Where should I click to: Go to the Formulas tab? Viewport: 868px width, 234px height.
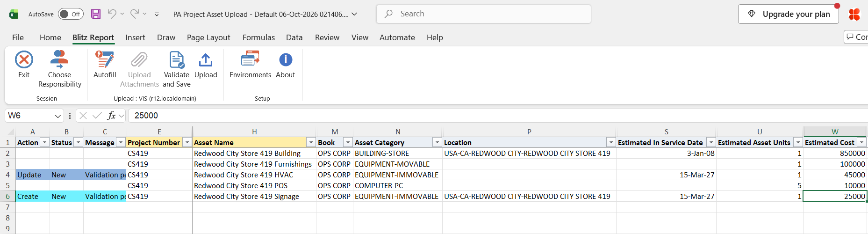pyautogui.click(x=258, y=37)
